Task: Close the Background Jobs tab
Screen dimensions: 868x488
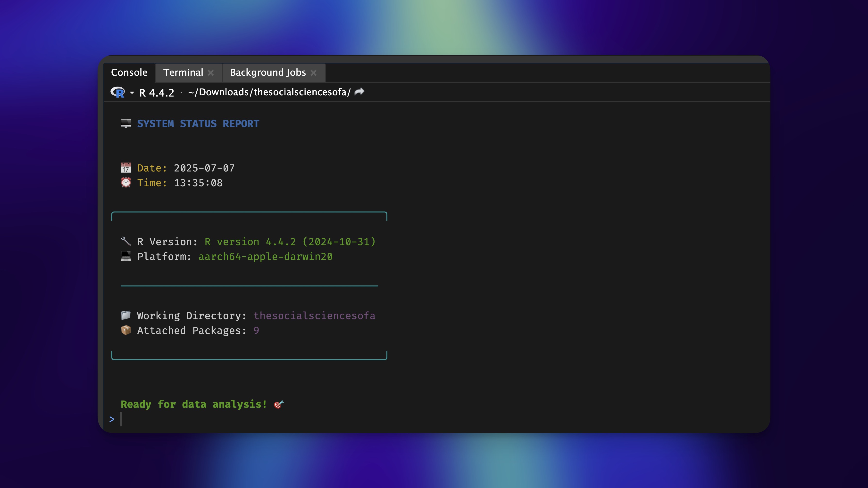Action: click(x=314, y=73)
